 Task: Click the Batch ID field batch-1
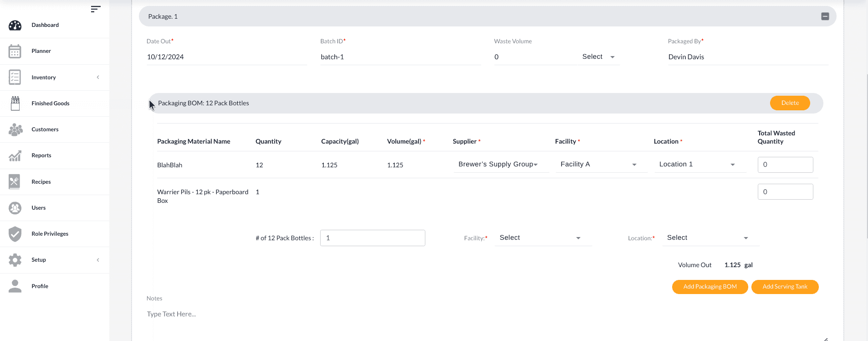[400, 57]
